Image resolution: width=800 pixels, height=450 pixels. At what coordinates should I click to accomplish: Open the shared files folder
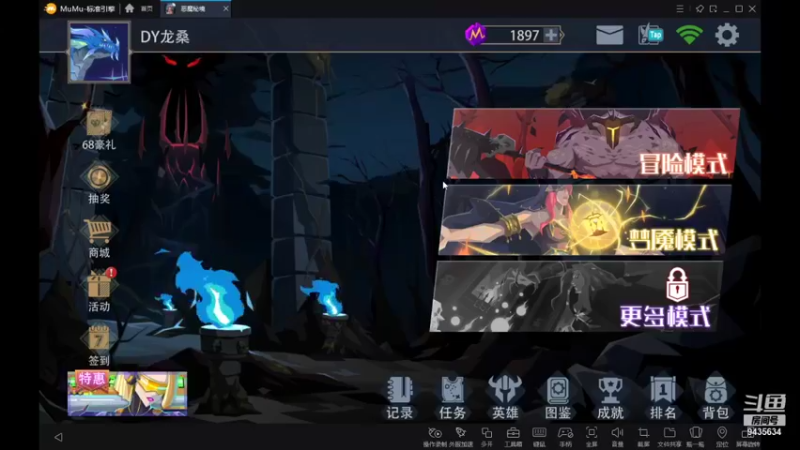669,437
